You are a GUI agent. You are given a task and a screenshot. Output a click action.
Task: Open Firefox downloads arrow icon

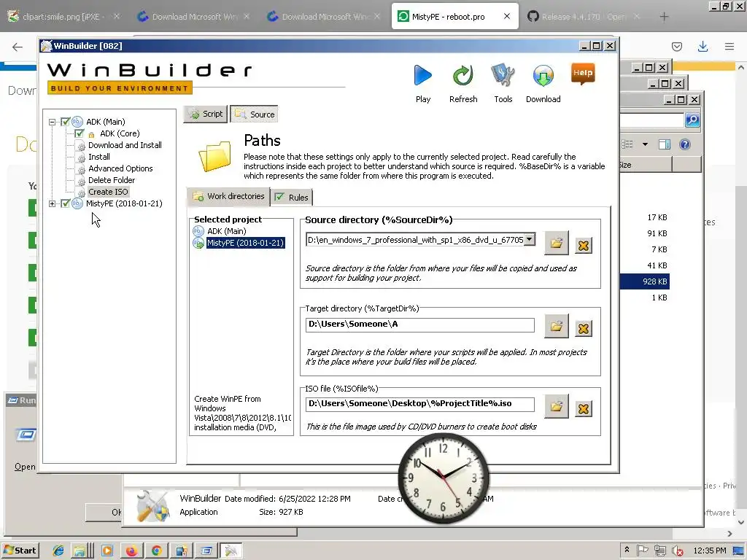pyautogui.click(x=703, y=46)
